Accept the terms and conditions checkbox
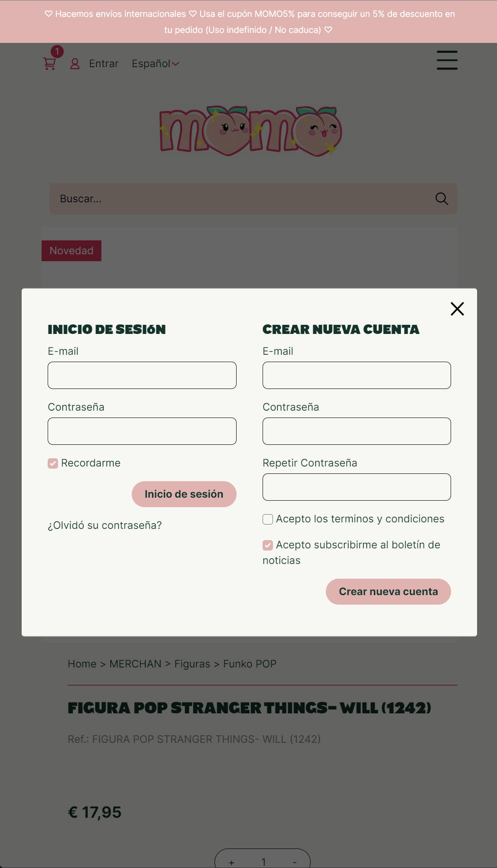This screenshot has height=868, width=497. pos(268,519)
